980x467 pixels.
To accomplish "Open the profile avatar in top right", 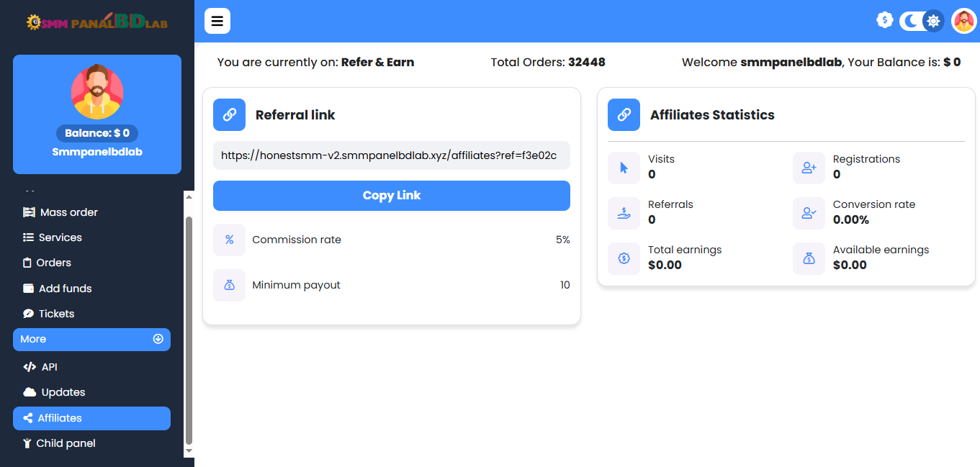I will (x=963, y=21).
